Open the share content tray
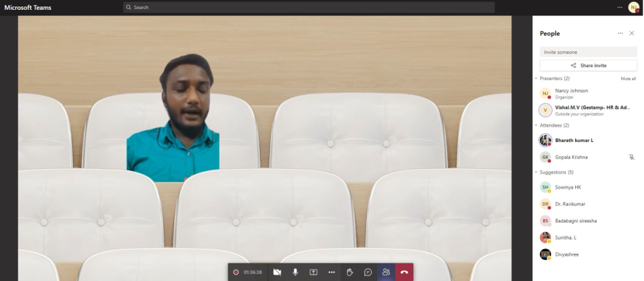The height and width of the screenshot is (281, 644). [313, 272]
